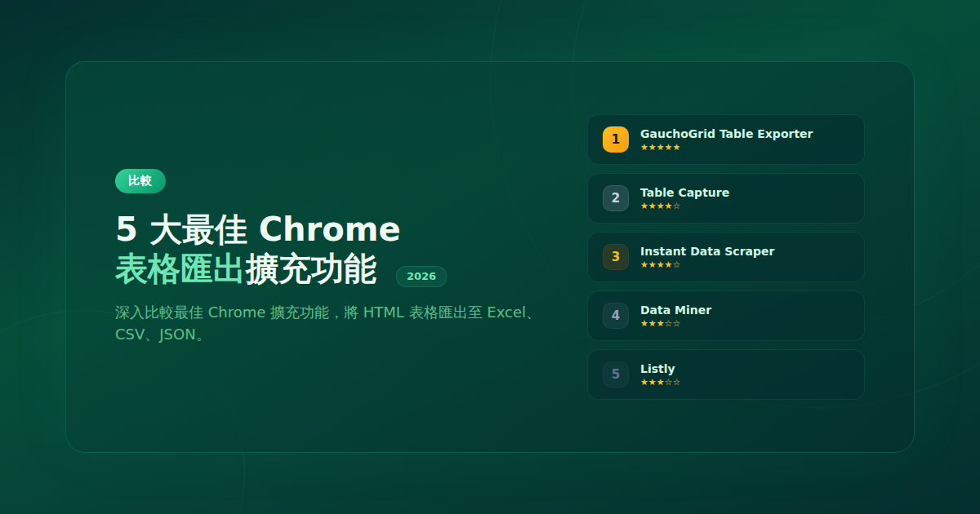This screenshot has width=980, height=514.
Task: Click the main heading 5 大最佳 Chrome
Action: pos(256,229)
